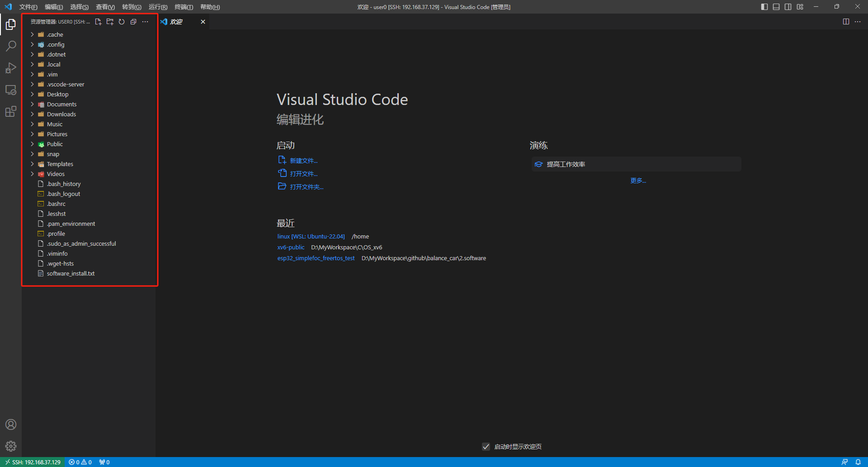Open customize layout icon
This screenshot has height=467, width=868.
(800, 7)
